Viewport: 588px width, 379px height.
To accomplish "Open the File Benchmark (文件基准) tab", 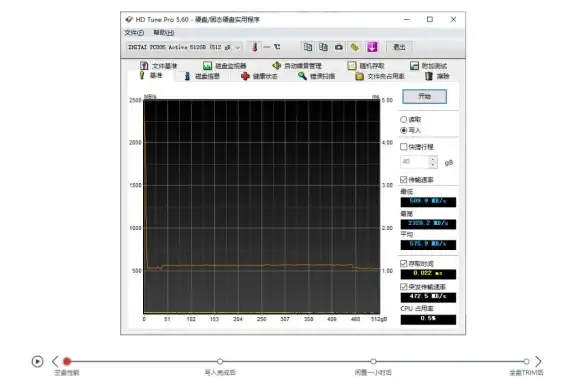I will point(158,66).
